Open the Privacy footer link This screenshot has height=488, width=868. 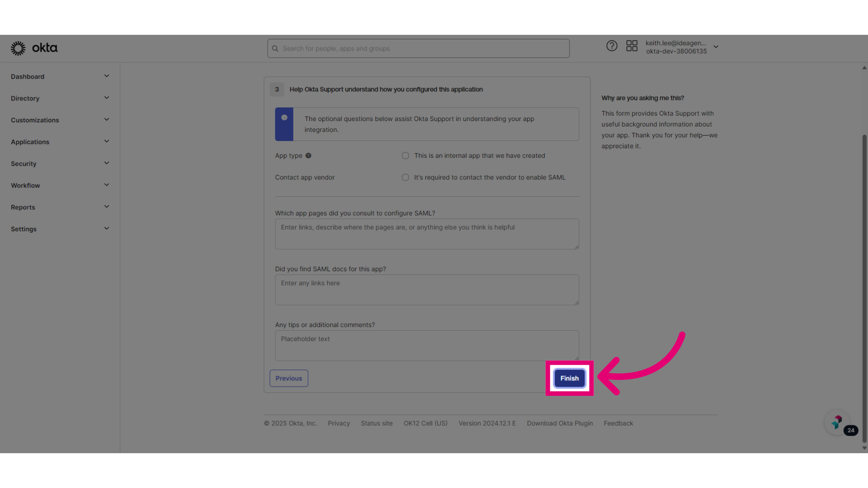(339, 423)
